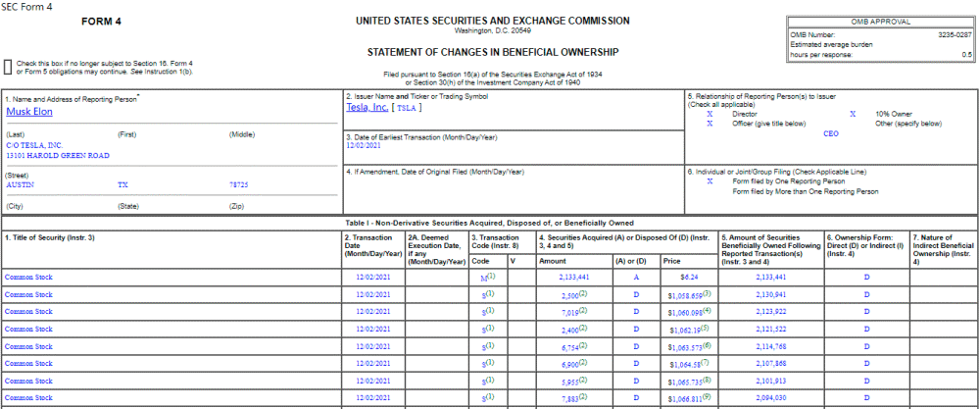Click the Nature of Indirect Beneficial Ownership header
The height and width of the screenshot is (409, 980).
click(943, 249)
